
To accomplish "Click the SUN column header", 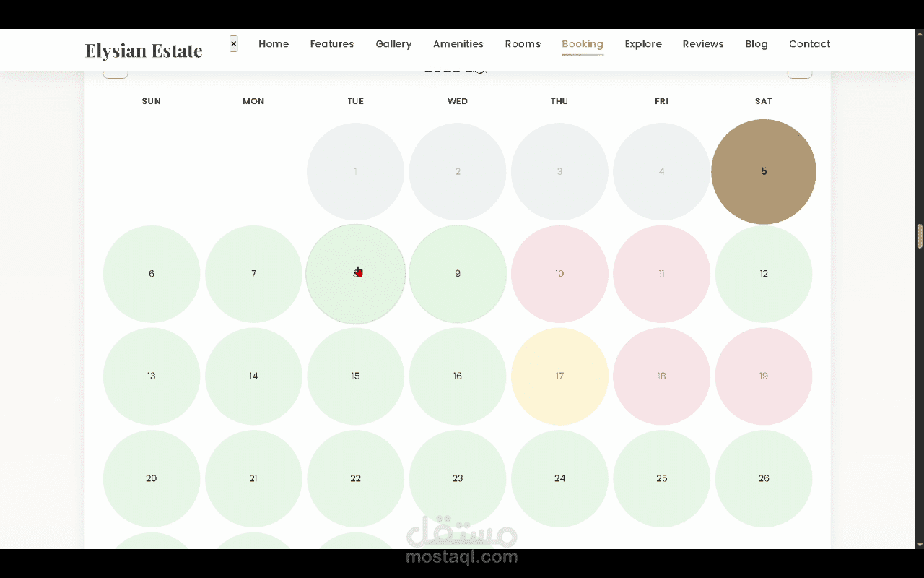I will [x=152, y=101].
